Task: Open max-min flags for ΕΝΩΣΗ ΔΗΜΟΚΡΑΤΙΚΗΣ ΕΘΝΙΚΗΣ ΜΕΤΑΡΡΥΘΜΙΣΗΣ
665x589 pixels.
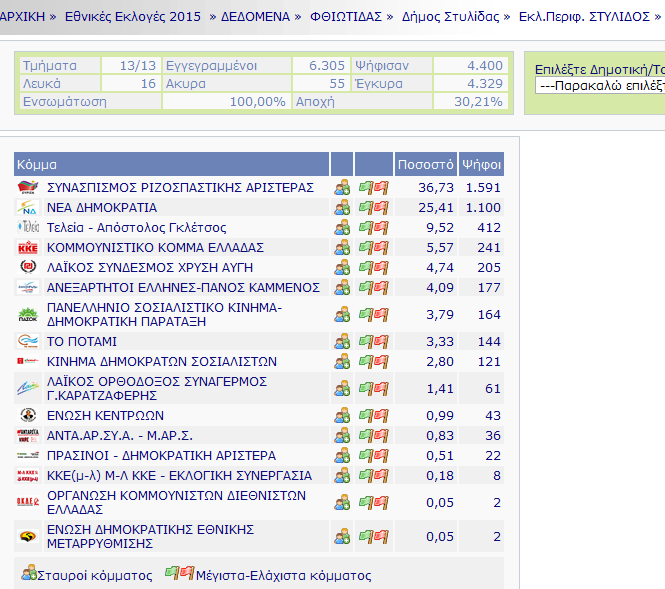Action: pos(373,536)
